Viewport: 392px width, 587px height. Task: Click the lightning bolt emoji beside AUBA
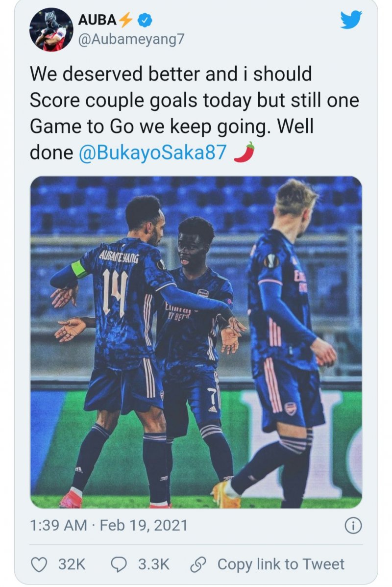pyautogui.click(x=125, y=20)
